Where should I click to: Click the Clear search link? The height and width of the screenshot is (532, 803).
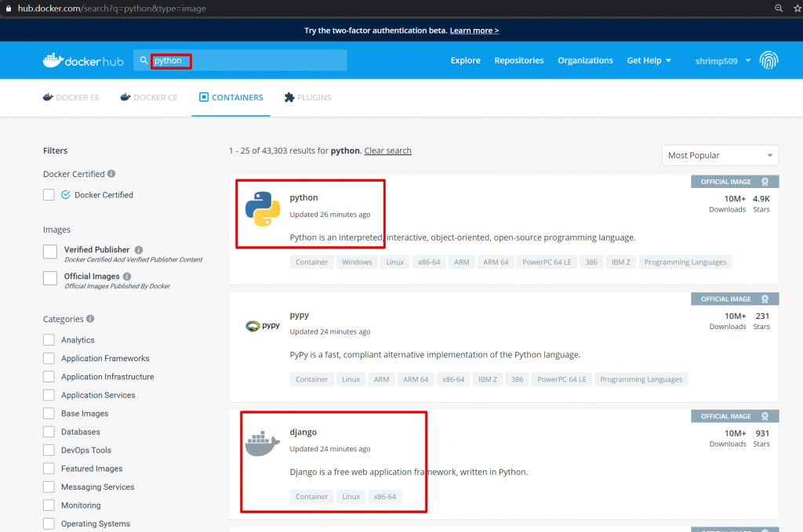tap(387, 150)
